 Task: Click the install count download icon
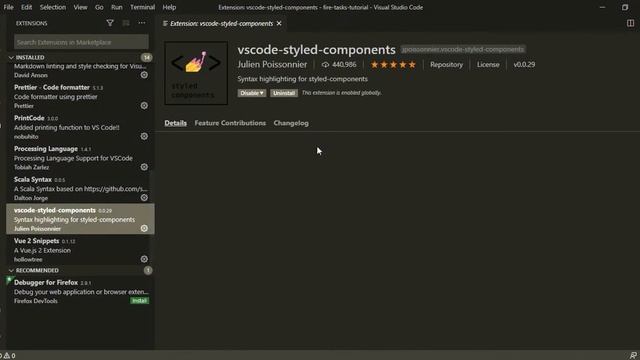tap(325, 64)
